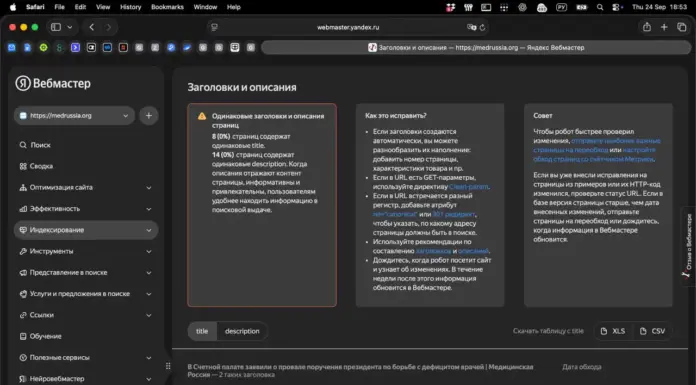Open the blue mail pinned tab icon
The height and width of the screenshot is (385, 696).
(12, 48)
